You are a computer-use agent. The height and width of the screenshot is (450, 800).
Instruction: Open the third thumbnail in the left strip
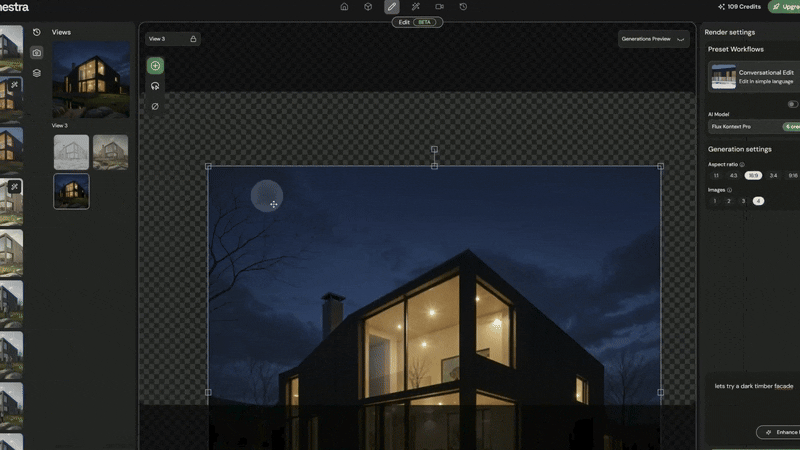(11, 151)
